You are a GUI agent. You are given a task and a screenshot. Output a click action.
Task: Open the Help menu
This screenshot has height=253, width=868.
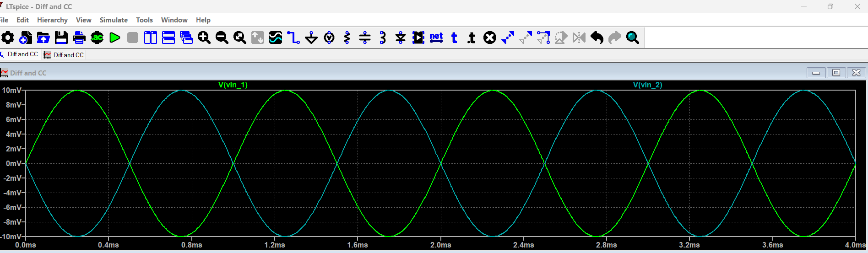203,20
